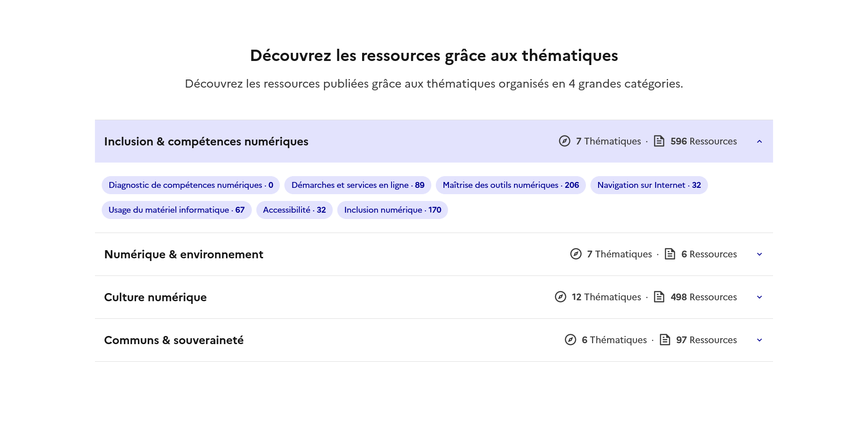
Task: Click 7 Thématiques in Inclusion & compétences row
Action: (x=609, y=141)
